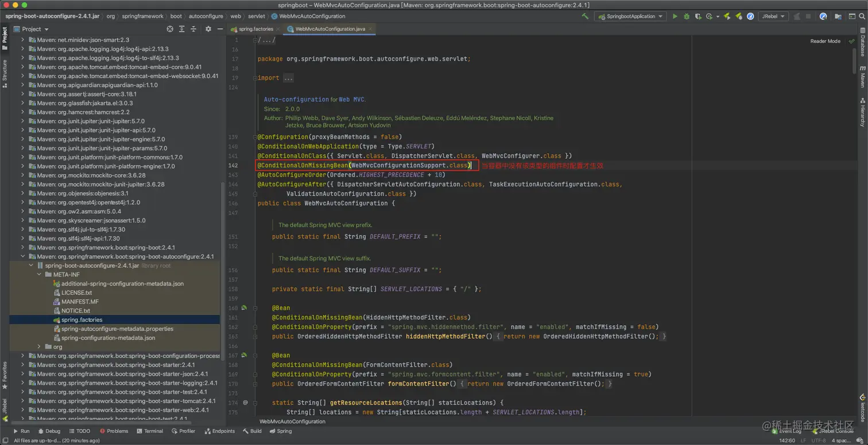Image resolution: width=868 pixels, height=445 pixels.
Task: Click gutter bean icon at line 167
Action: (244, 356)
